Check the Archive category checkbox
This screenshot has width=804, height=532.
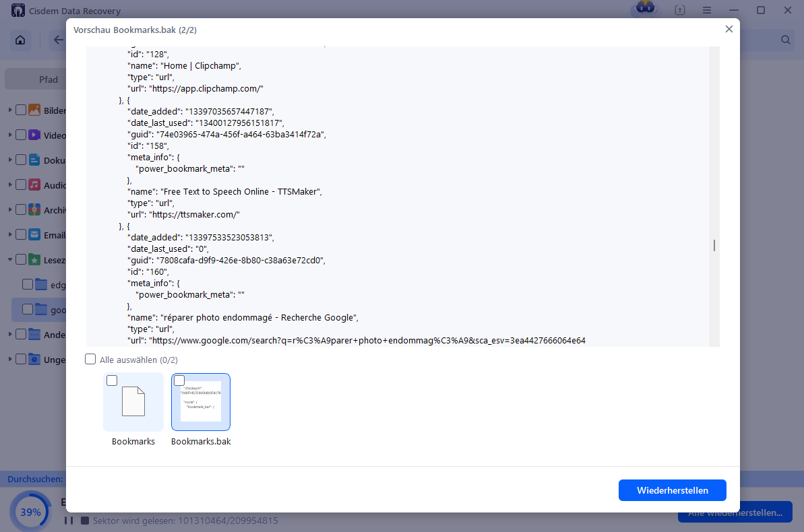[x=21, y=209]
